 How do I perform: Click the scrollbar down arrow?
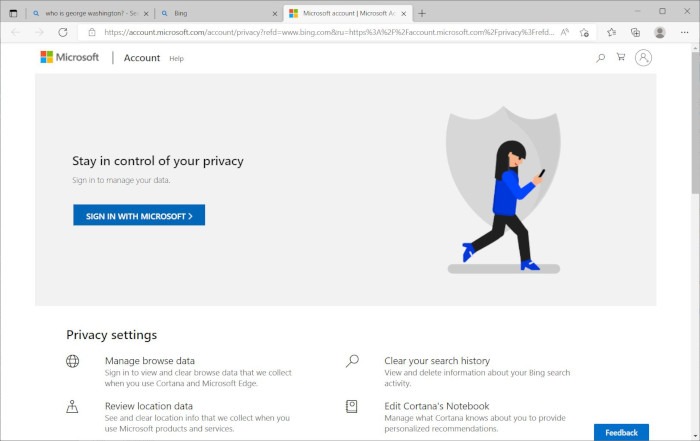(x=696, y=436)
